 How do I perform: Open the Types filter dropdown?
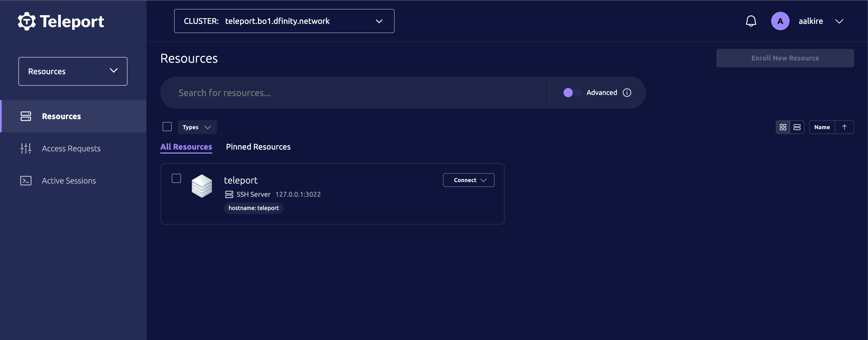tap(197, 127)
